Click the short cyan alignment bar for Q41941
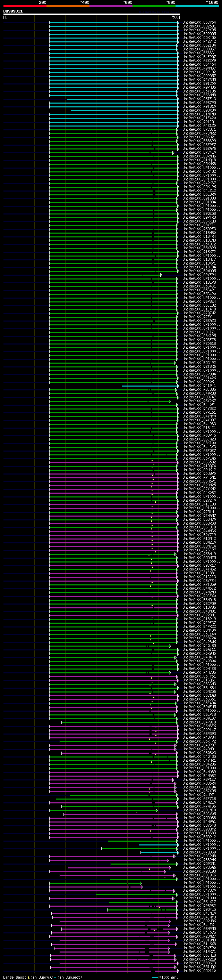The width and height of the screenshot is (222, 980). coord(151,386)
